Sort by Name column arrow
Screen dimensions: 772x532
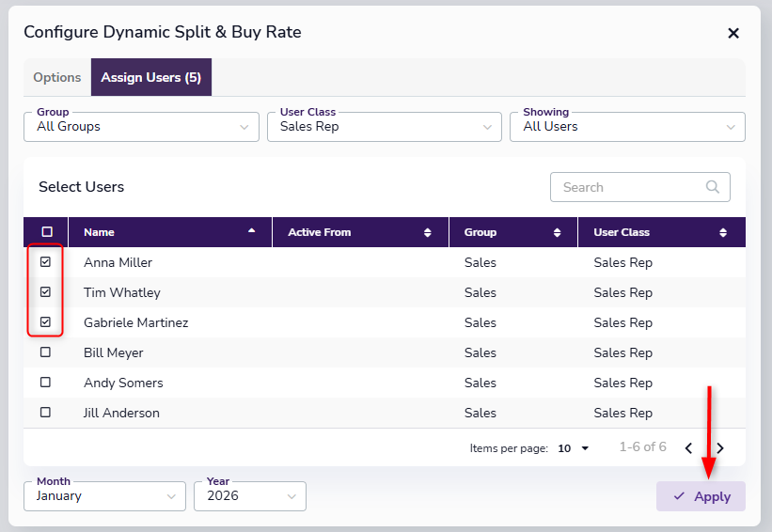coord(251,231)
